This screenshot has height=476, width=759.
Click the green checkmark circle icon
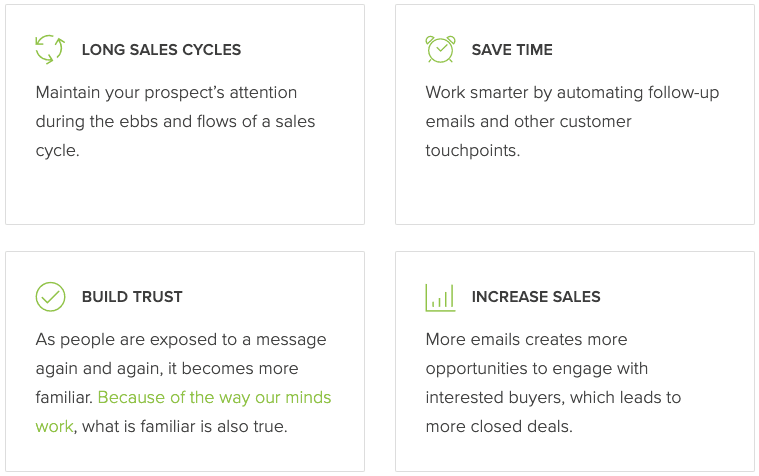pos(50,297)
